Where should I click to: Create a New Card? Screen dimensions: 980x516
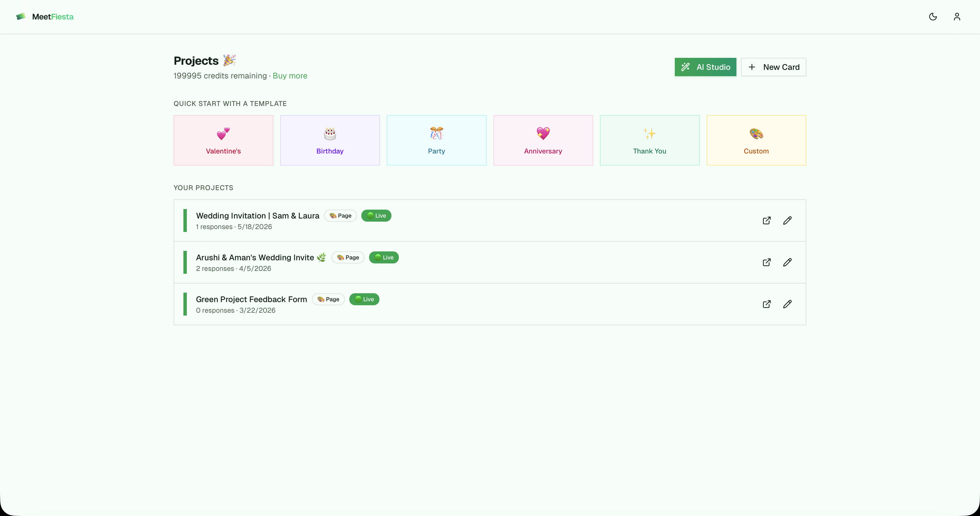[773, 67]
